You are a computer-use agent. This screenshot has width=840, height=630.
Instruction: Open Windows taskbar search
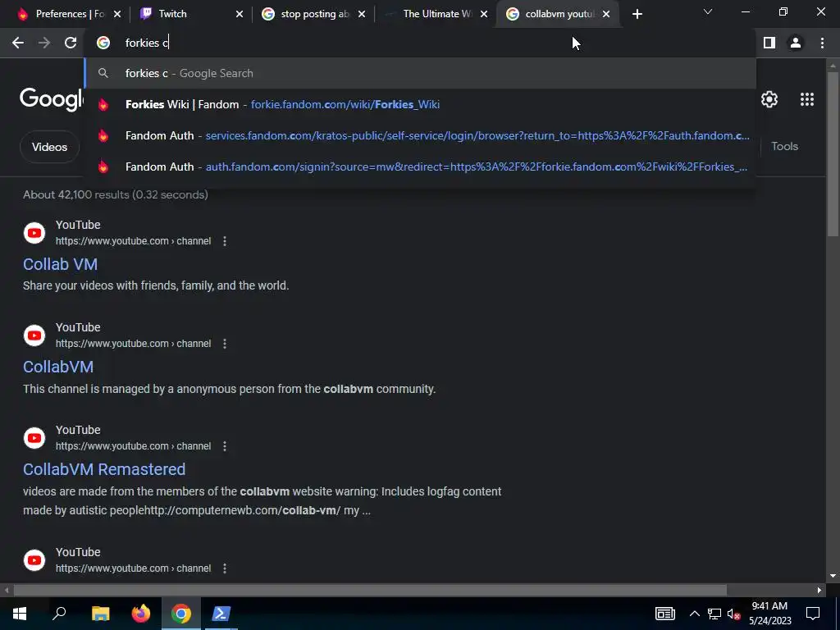[59, 614]
